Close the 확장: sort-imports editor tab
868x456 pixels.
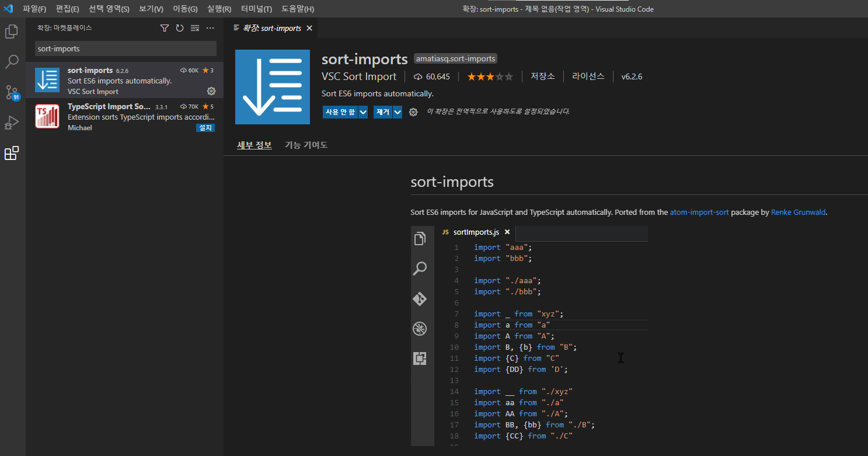coord(309,28)
